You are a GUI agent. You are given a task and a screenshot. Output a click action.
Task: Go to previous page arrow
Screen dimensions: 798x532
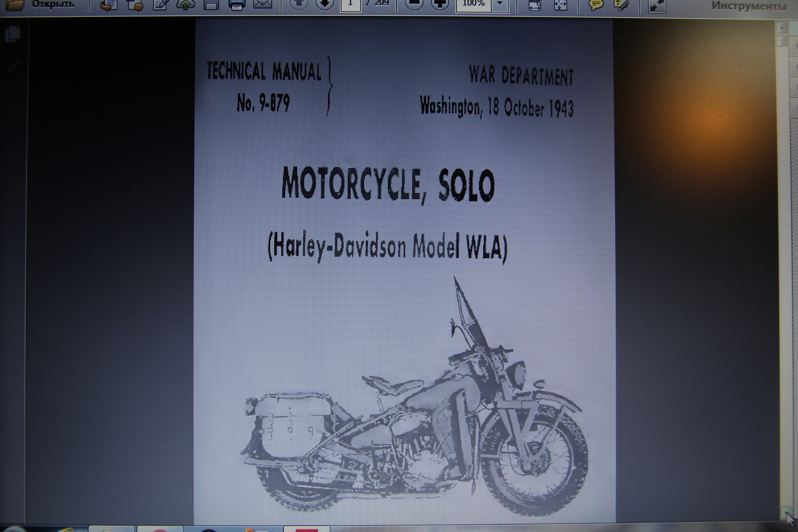click(298, 4)
